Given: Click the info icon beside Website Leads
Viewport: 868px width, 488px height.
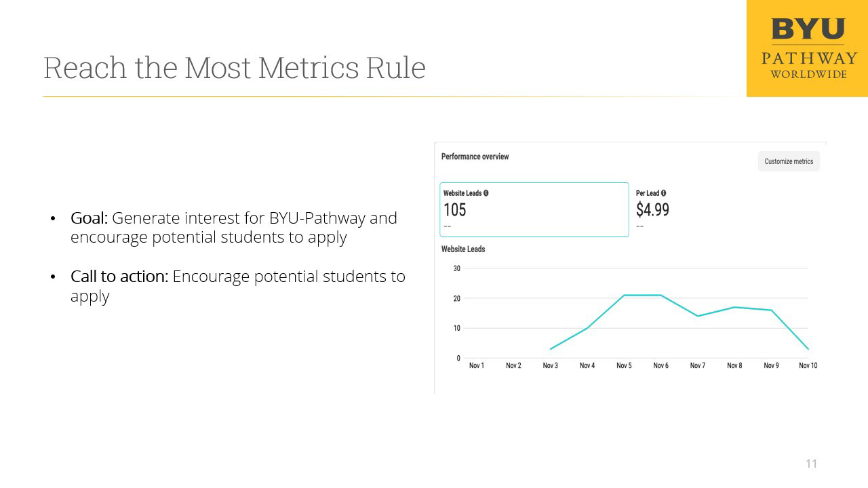Looking at the screenshot, I should click(486, 193).
